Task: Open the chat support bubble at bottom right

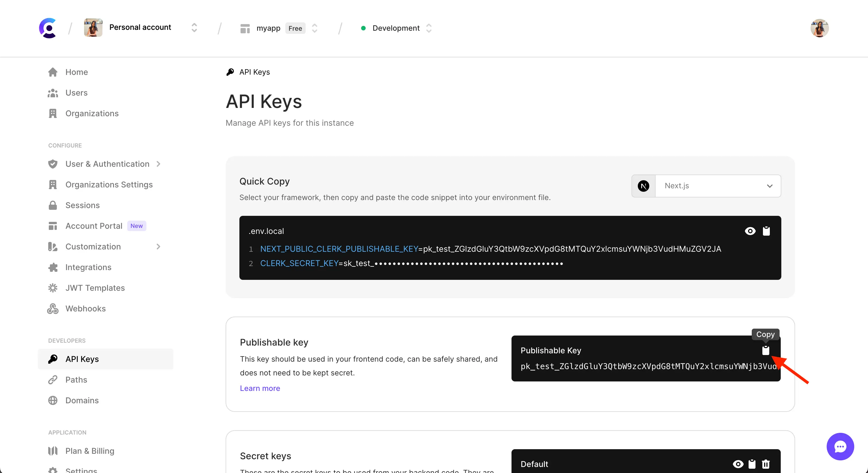Action: (x=840, y=446)
